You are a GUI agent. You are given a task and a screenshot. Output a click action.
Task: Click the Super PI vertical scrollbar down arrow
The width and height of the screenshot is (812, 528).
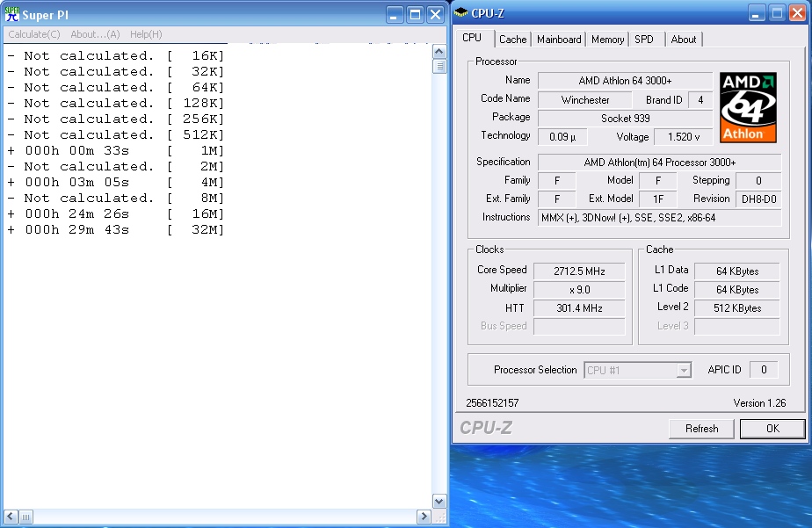point(439,501)
